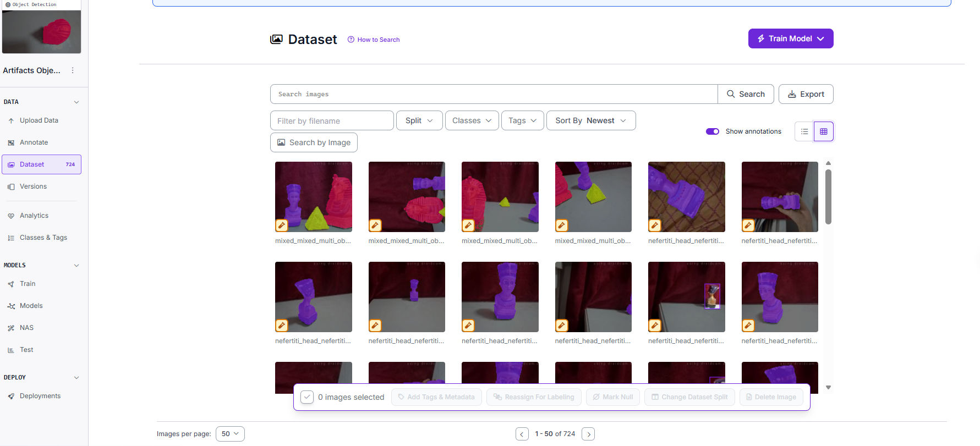The width and height of the screenshot is (980, 446).
Task: Focus the Search images field
Action: (x=494, y=94)
